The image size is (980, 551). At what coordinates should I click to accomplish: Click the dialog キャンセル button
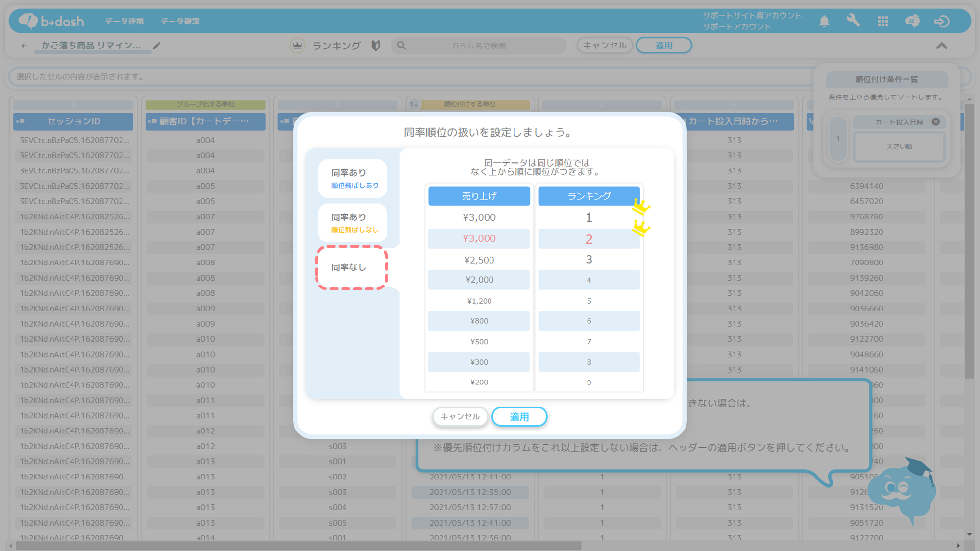[460, 416]
